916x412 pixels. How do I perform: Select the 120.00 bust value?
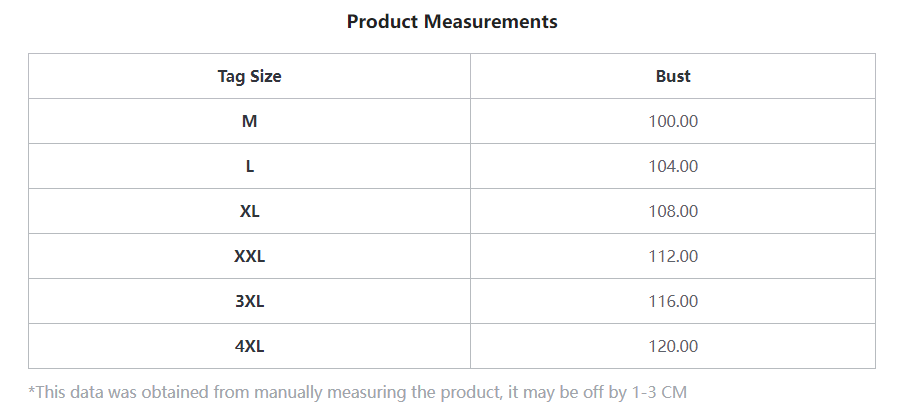[673, 346]
